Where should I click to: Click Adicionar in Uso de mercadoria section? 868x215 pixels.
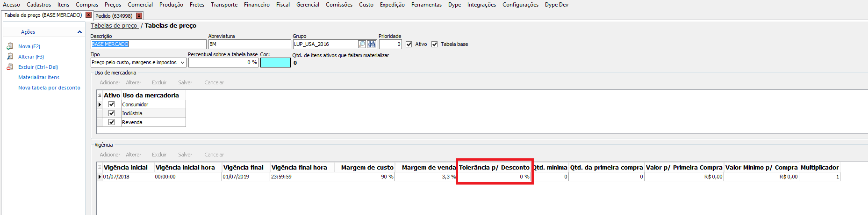tap(110, 82)
